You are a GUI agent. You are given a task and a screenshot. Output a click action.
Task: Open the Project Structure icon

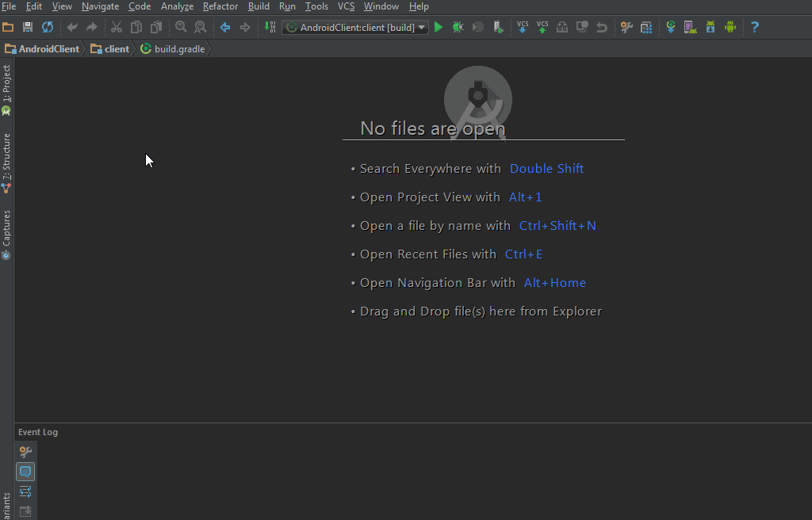click(x=646, y=27)
